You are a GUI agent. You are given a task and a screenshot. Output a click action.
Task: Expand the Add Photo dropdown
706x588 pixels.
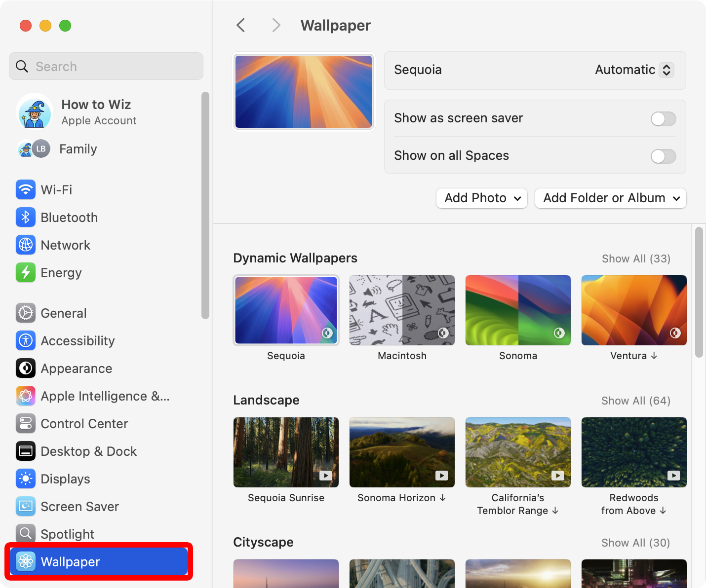point(481,198)
